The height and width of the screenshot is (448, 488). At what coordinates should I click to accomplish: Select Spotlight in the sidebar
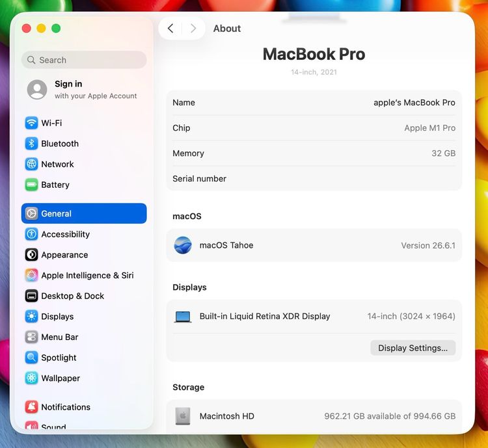tap(84, 358)
